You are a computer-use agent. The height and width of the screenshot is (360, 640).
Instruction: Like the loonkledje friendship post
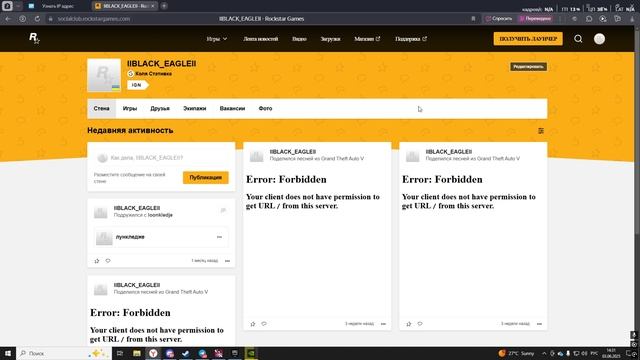(97, 261)
